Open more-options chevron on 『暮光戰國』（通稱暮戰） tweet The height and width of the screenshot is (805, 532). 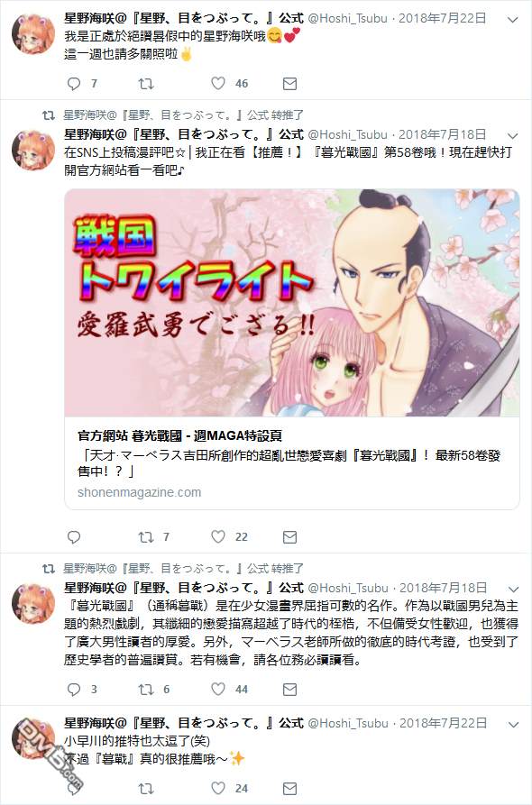[513, 589]
